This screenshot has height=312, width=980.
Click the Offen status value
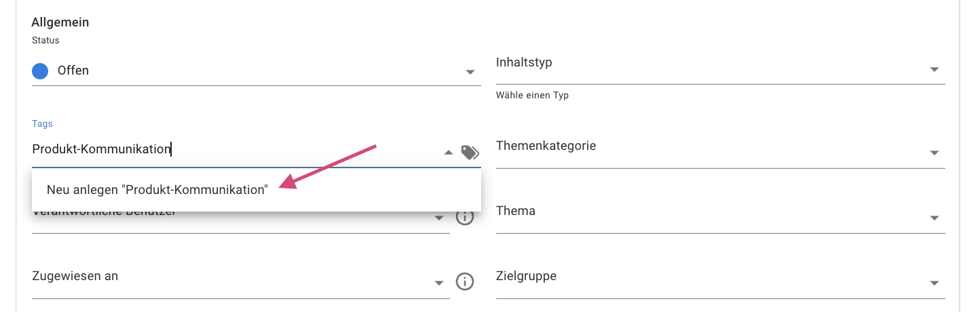73,71
